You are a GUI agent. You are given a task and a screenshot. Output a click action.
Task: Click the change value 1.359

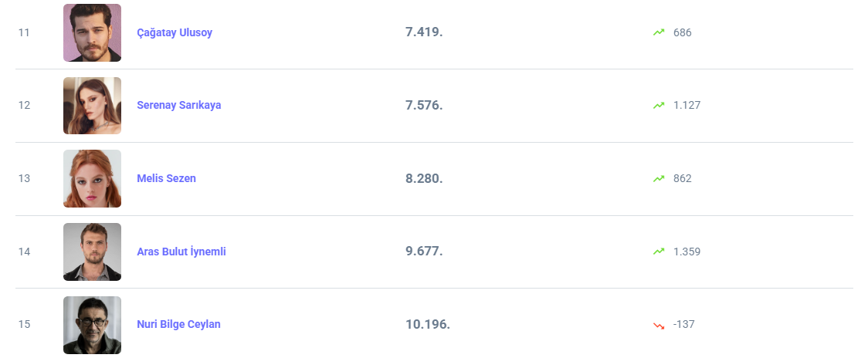(x=687, y=252)
